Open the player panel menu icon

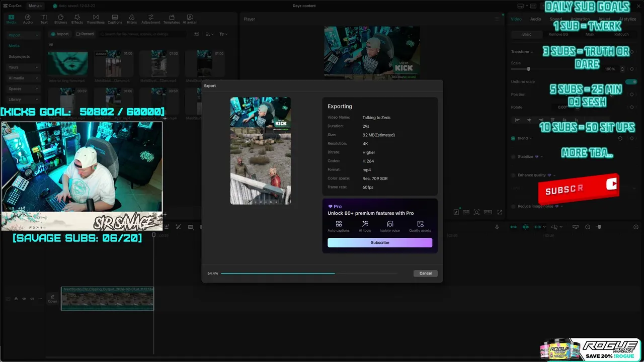tap(497, 19)
